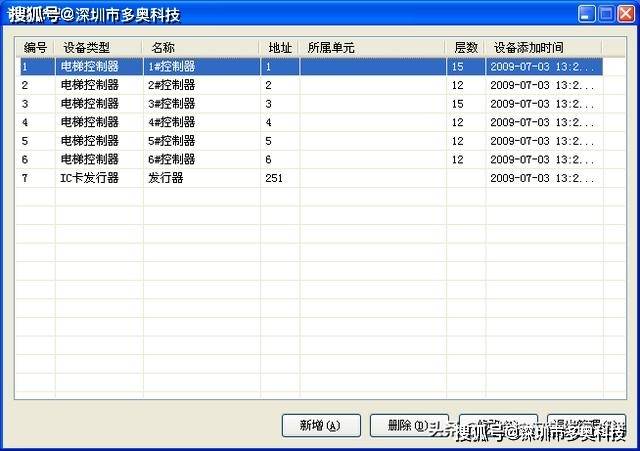The height and width of the screenshot is (451, 640).
Task: Click address value 251
Action: coord(274,178)
